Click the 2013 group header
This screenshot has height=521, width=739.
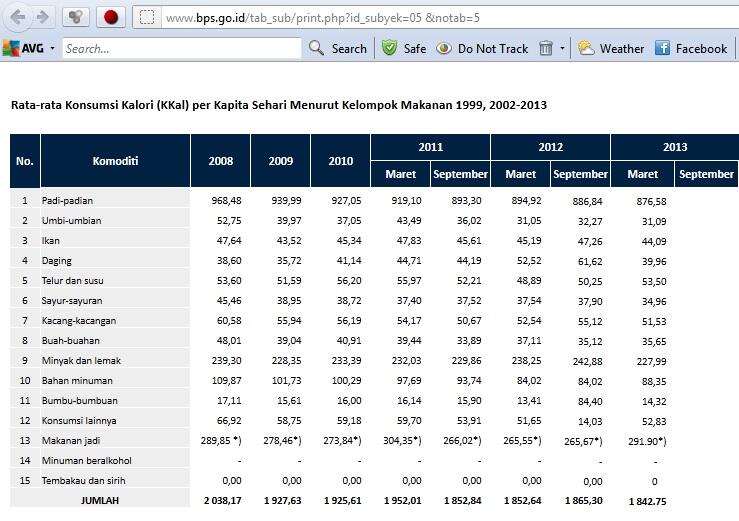click(675, 147)
